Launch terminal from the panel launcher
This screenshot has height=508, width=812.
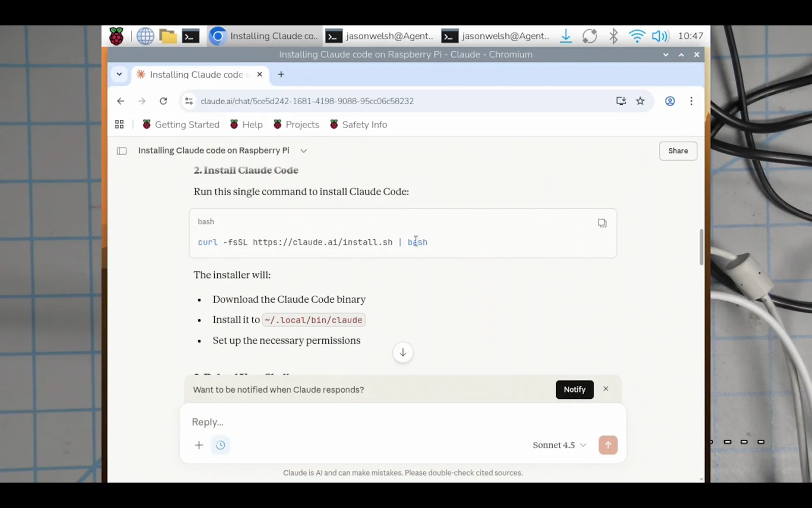tap(190, 36)
